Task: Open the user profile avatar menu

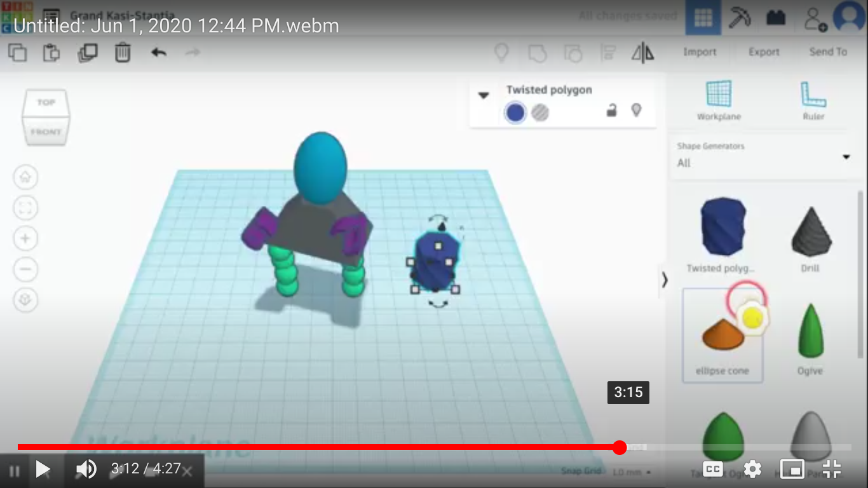Action: 850,17
